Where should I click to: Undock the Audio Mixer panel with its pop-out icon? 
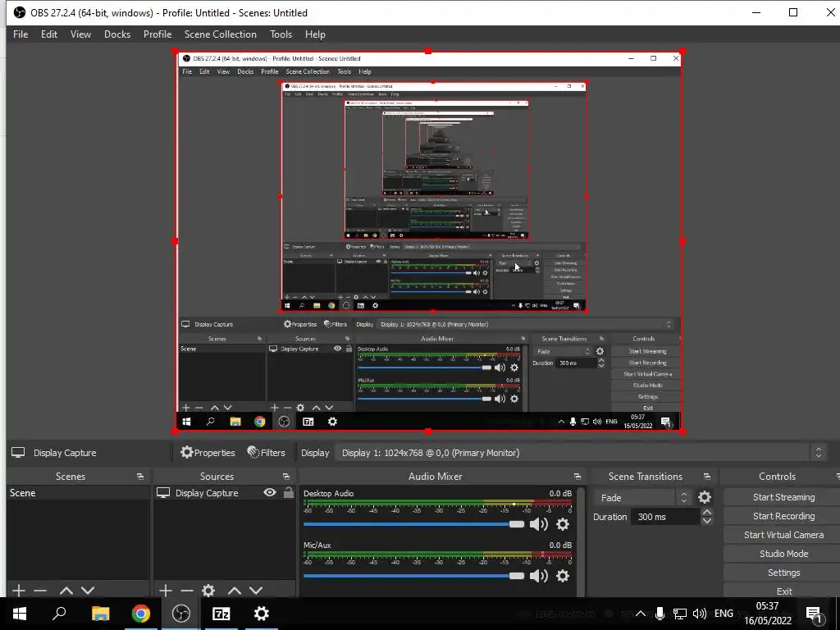[x=577, y=477]
